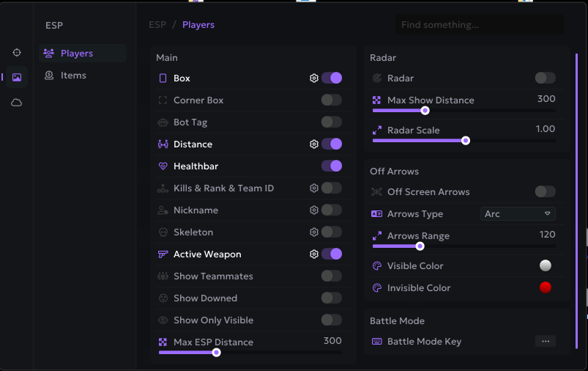588x371 pixels.
Task: Click the ESP breadcrumb link
Action: pos(157,25)
